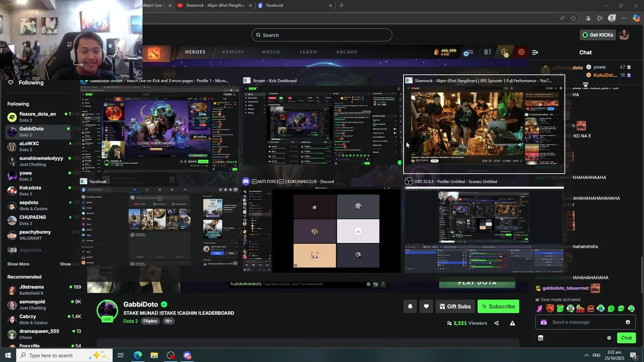
Task: Insert the equalizer bars emote
Action: pyautogui.click(x=580, y=308)
